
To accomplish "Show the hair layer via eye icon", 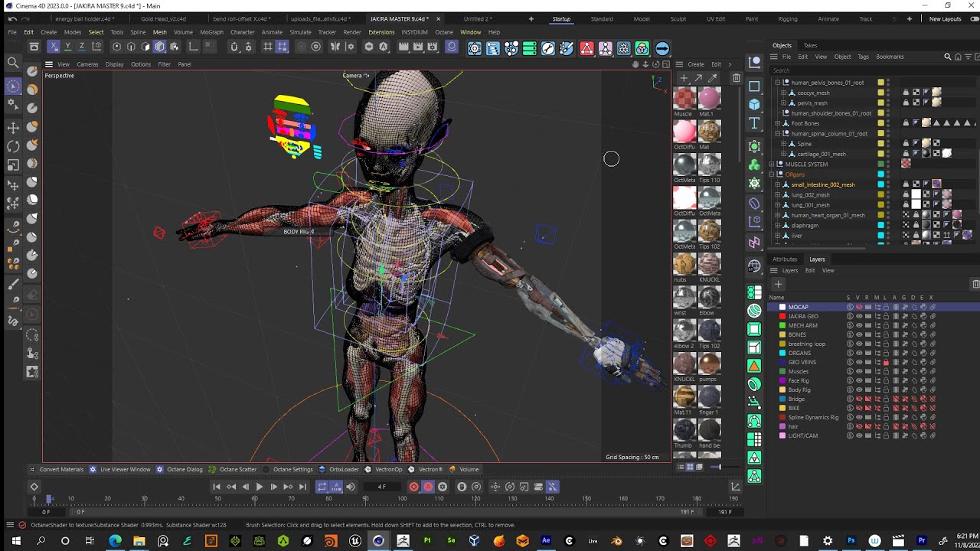I will [858, 426].
